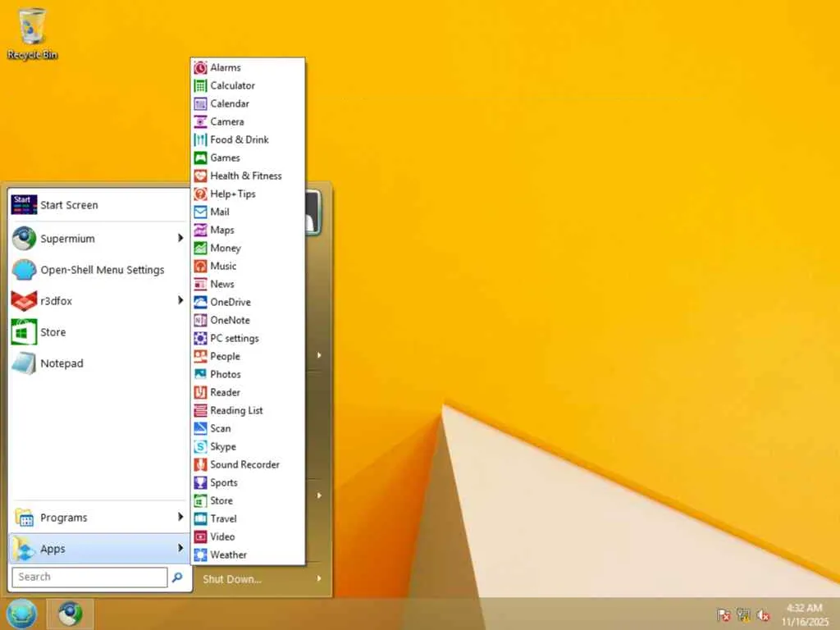
Task: Open the Maps app
Action: coord(248,230)
